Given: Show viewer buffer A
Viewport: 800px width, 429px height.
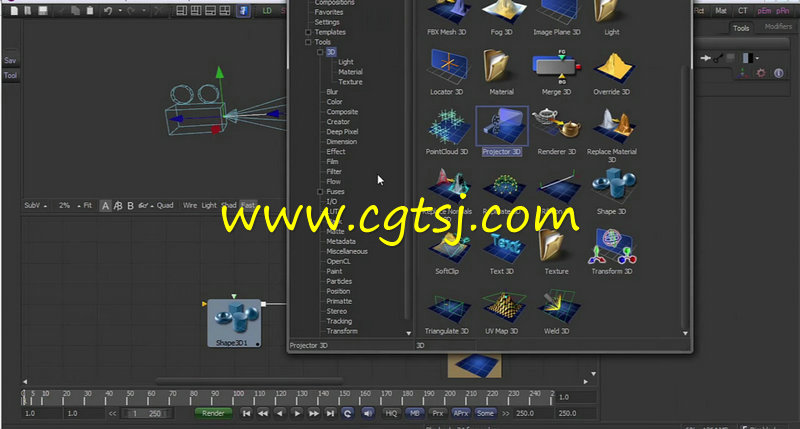Looking at the screenshot, I should pos(105,206).
